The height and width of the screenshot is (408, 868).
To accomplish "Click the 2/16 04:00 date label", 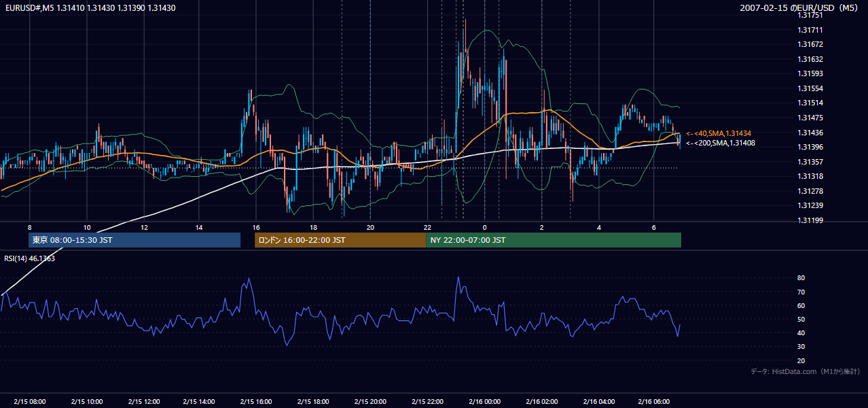I will 598,401.
